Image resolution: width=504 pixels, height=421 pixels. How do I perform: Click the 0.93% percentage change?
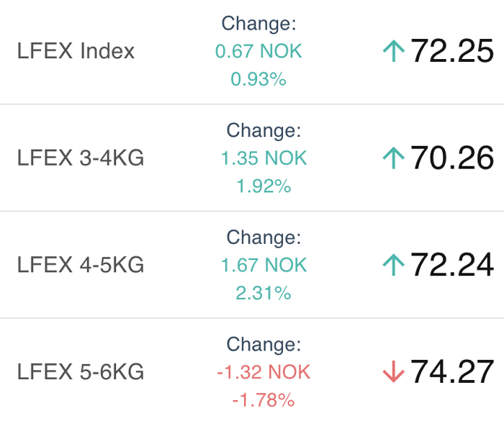258,79
